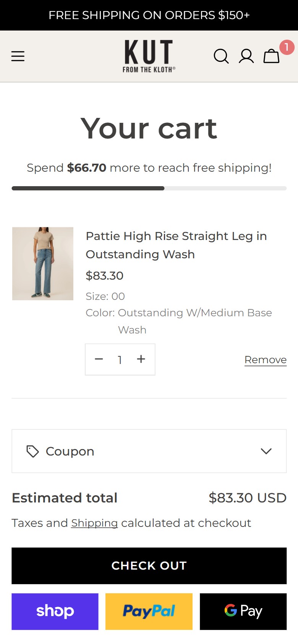
Task: Open the hamburger navigation menu
Action: [18, 56]
